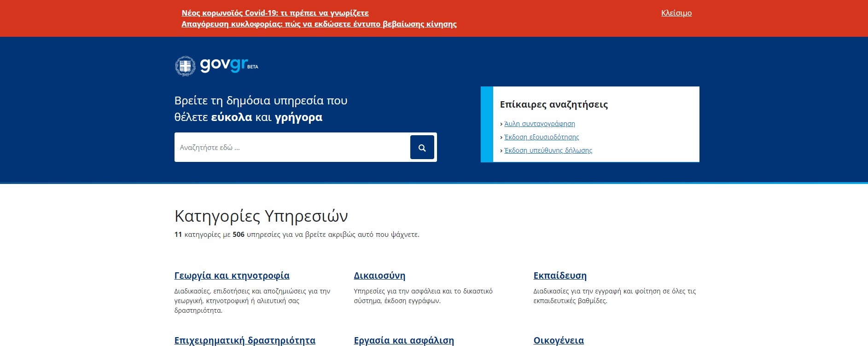This screenshot has height=350, width=868.
Task: Open the Επιχειρηματική δραστηριότητα category
Action: coord(245,340)
